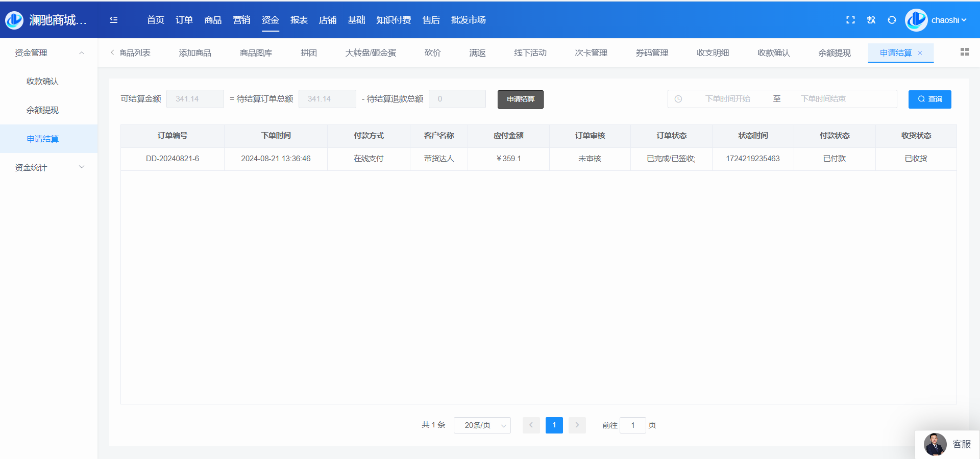Select 余额提现 in the sidebar
This screenshot has height=459, width=980.
click(43, 110)
